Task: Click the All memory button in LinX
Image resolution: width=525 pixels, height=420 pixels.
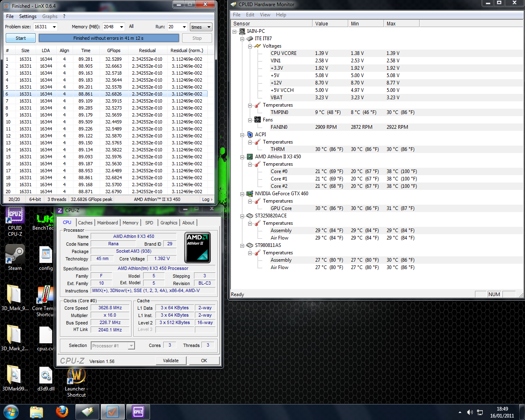Action: (131, 26)
